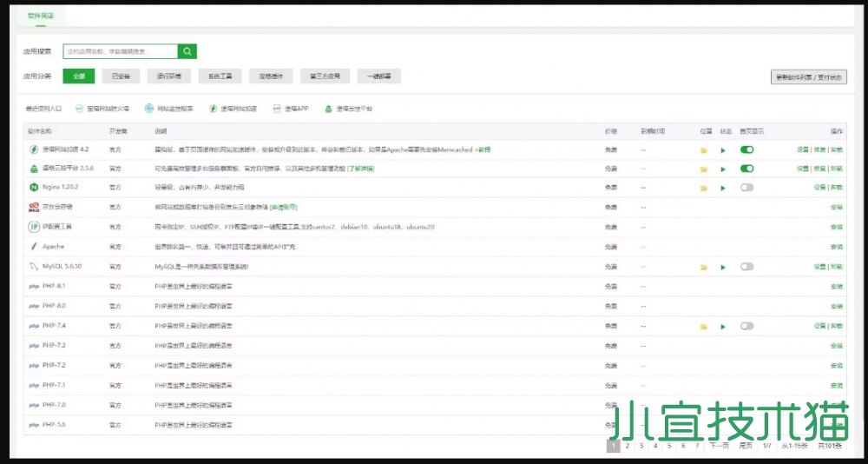Turn on homepage display for MySQL 5.6.50
868x464 pixels.
746,266
